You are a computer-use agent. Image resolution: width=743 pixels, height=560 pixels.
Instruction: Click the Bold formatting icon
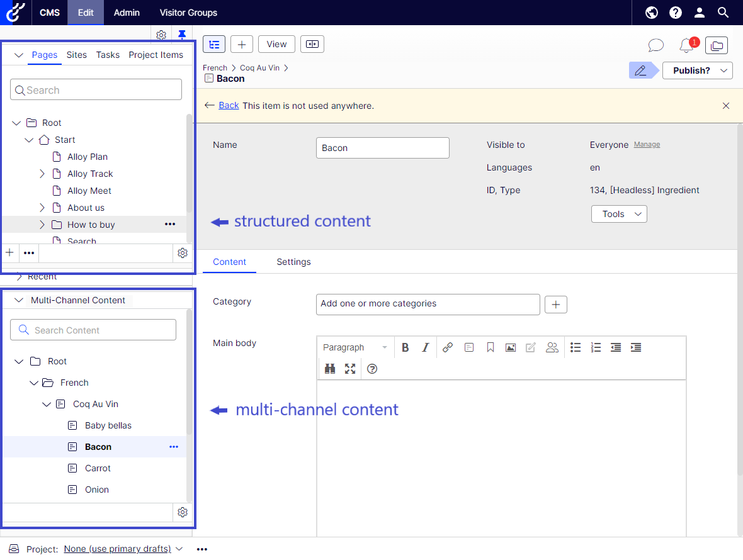406,347
